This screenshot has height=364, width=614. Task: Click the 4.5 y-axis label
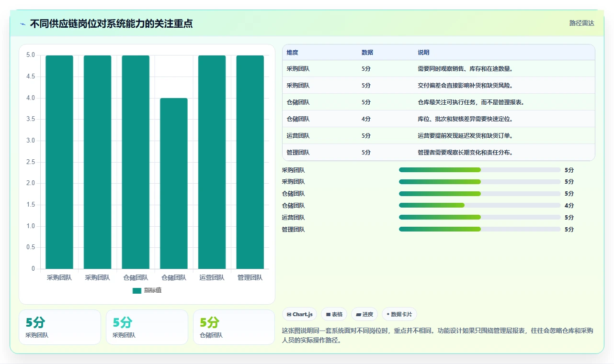point(31,77)
